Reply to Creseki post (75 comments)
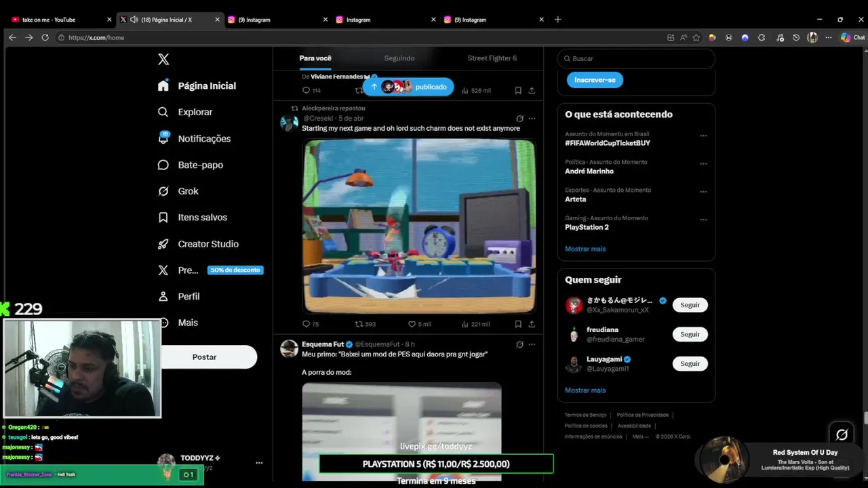This screenshot has height=488, width=868. click(x=311, y=324)
